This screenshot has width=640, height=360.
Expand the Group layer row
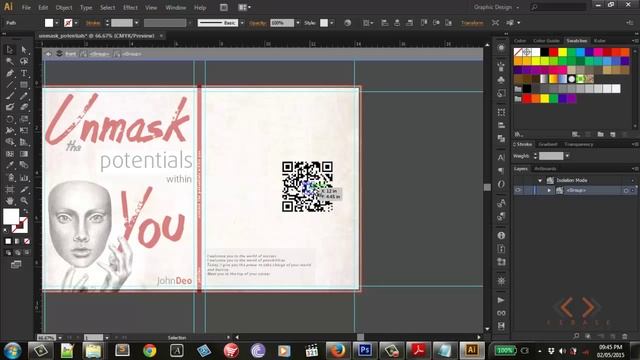(x=549, y=190)
